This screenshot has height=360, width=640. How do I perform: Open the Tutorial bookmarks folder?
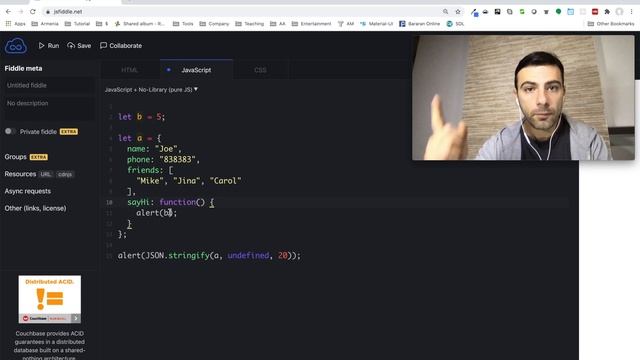point(77,24)
